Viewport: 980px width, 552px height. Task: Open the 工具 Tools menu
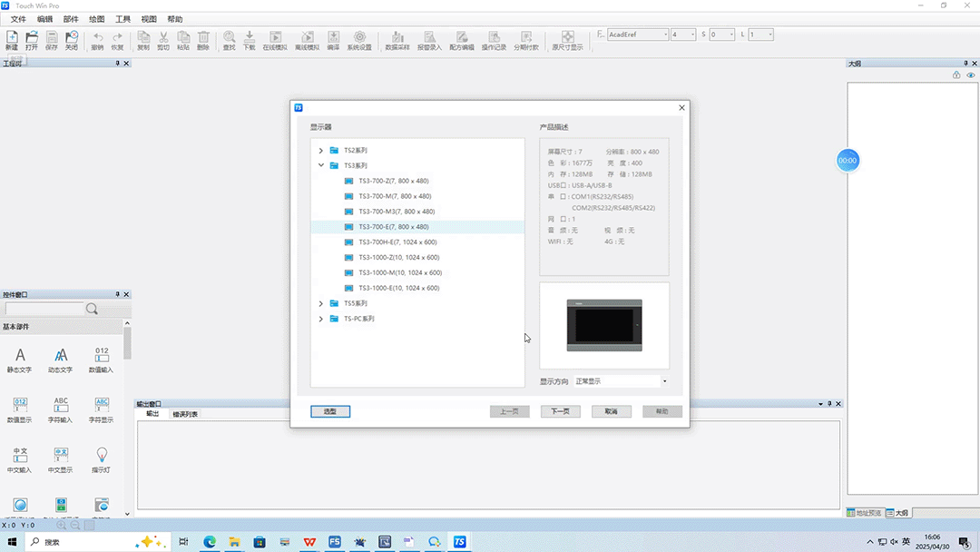(122, 19)
